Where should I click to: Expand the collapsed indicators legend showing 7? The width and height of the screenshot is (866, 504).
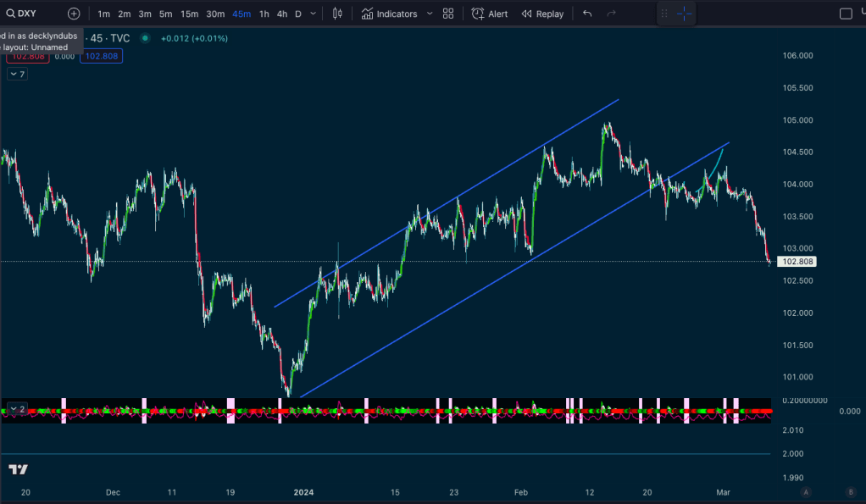tap(17, 74)
